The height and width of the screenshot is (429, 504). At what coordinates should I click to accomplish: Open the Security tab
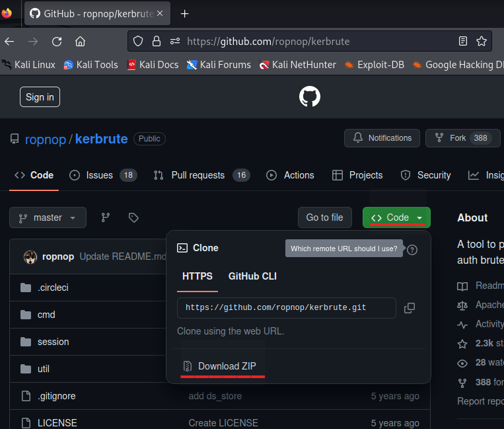click(426, 175)
